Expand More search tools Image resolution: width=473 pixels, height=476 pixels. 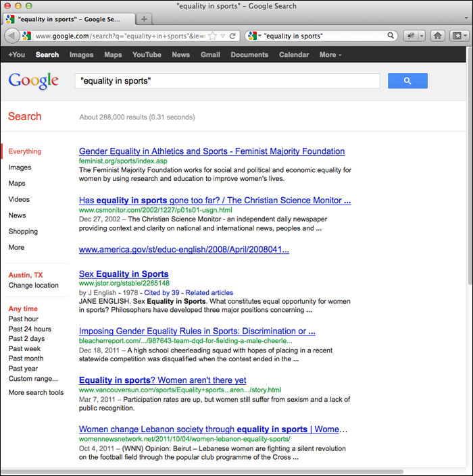36,392
